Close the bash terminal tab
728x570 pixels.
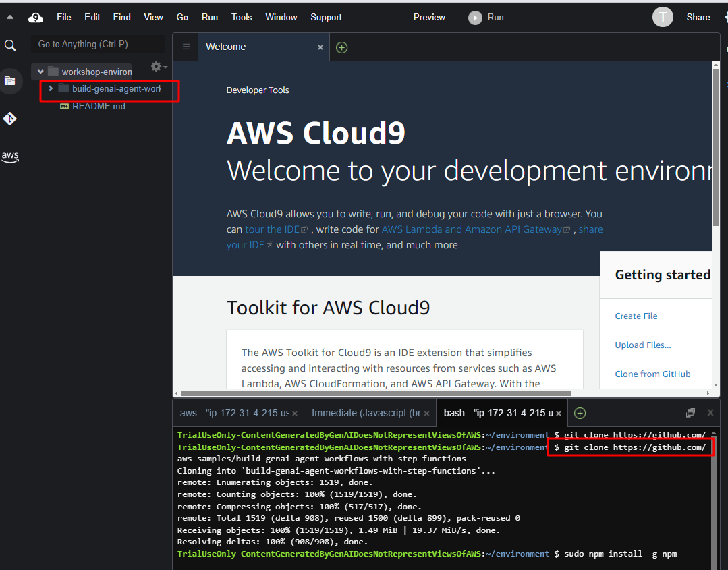pyautogui.click(x=559, y=413)
